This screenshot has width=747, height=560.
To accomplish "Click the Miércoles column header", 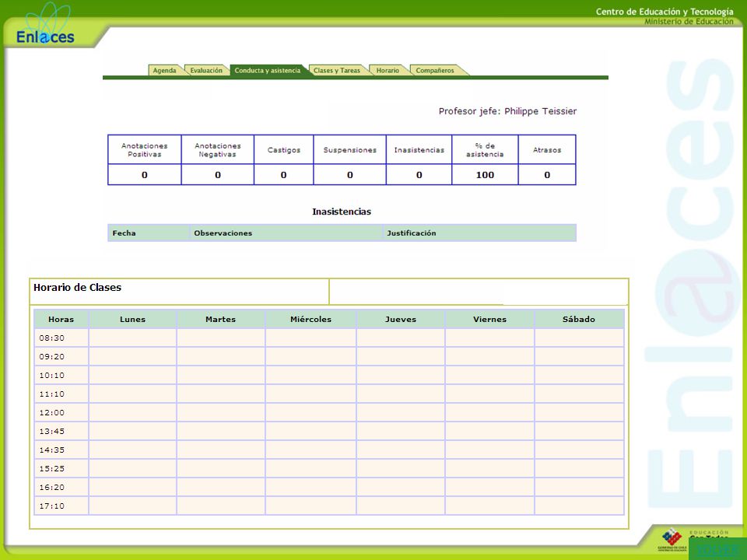I will click(x=310, y=319).
